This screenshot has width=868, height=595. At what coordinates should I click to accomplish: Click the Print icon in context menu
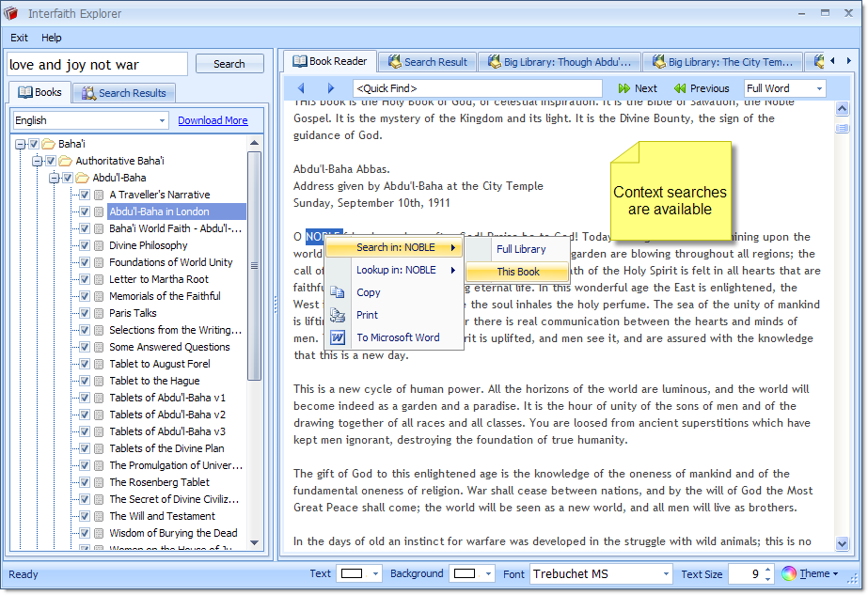[339, 315]
